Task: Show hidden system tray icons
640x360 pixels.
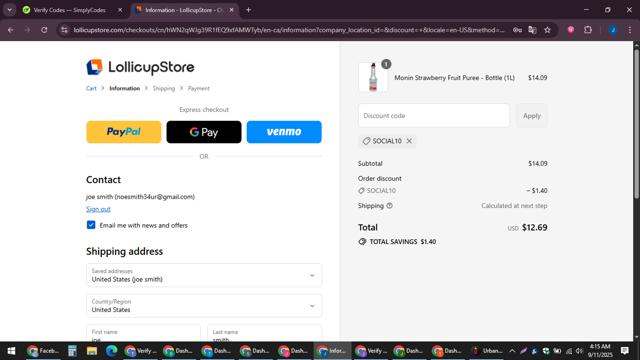Action: tap(512, 351)
